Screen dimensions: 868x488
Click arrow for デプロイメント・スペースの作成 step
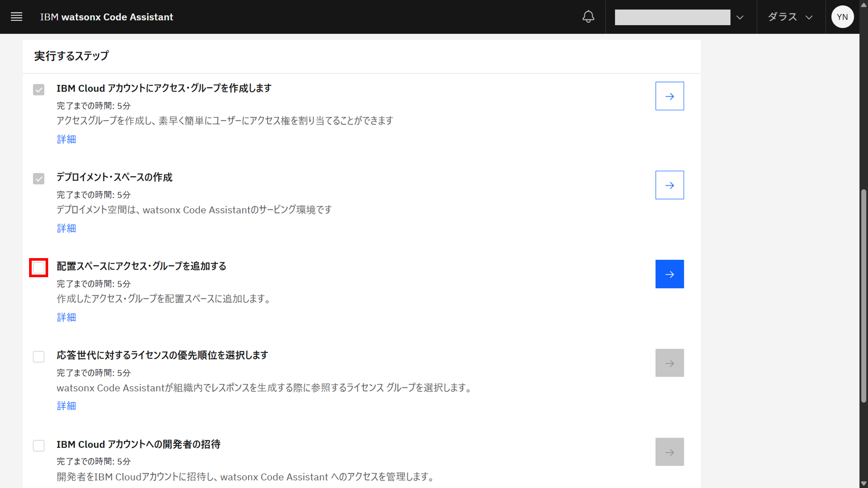pos(669,185)
